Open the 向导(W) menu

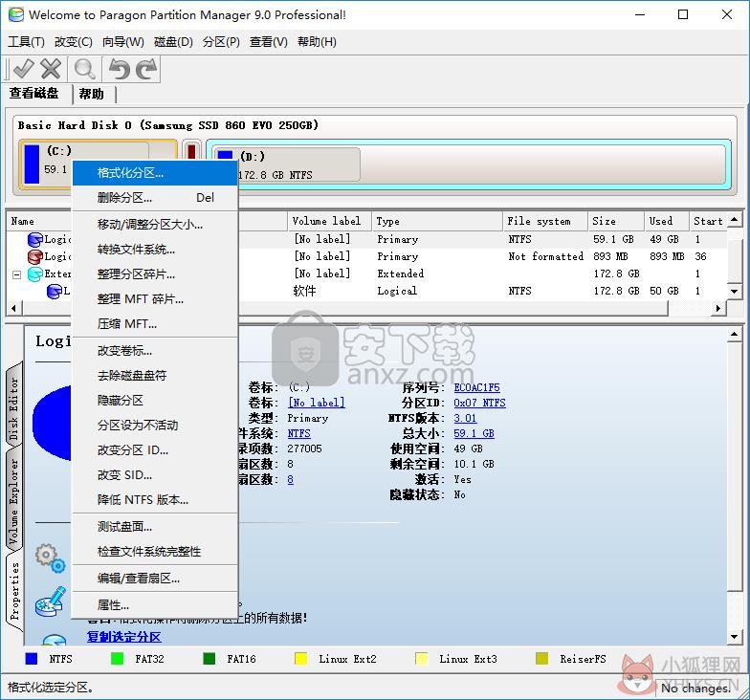pos(122,42)
